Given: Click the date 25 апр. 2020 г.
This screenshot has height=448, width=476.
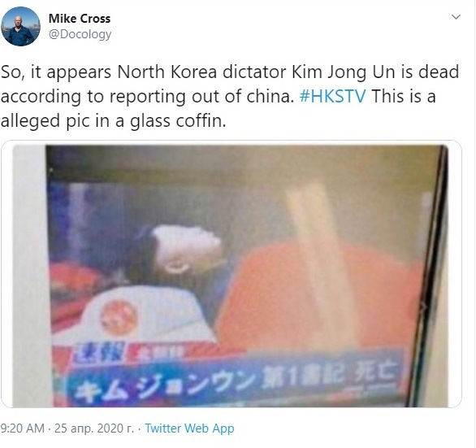Looking at the screenshot, I should click(93, 428).
